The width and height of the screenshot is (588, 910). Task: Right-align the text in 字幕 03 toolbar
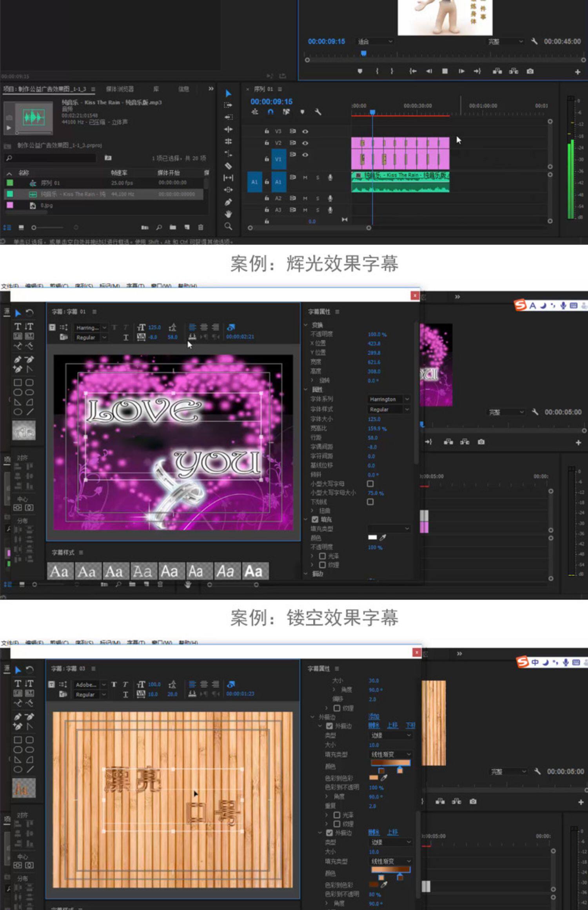click(215, 684)
